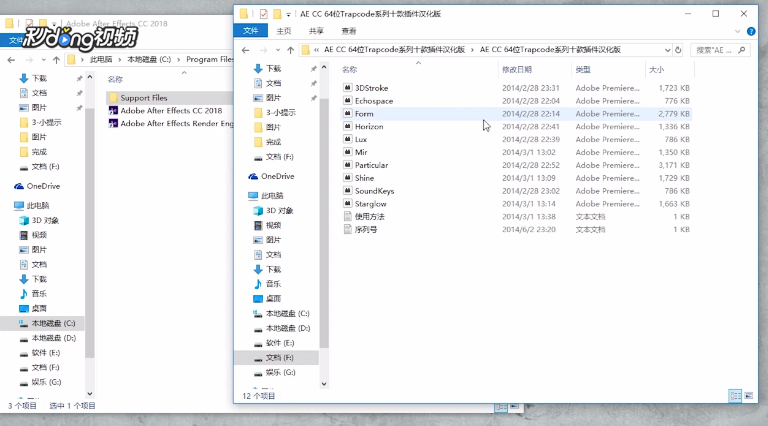This screenshot has height=426, width=768.
Task: Switch to large icons view in Trapcode window
Action: click(748, 396)
